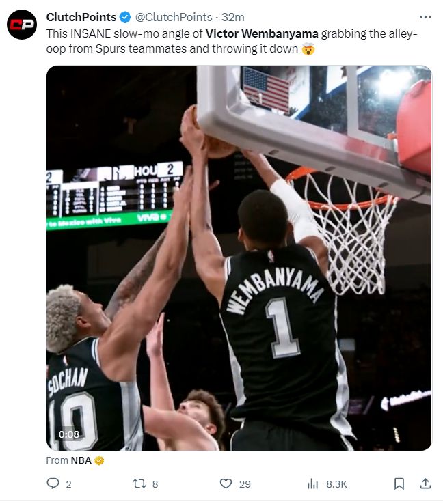Click the 8.3K views count
This screenshot has height=504, width=443.
pos(336,484)
